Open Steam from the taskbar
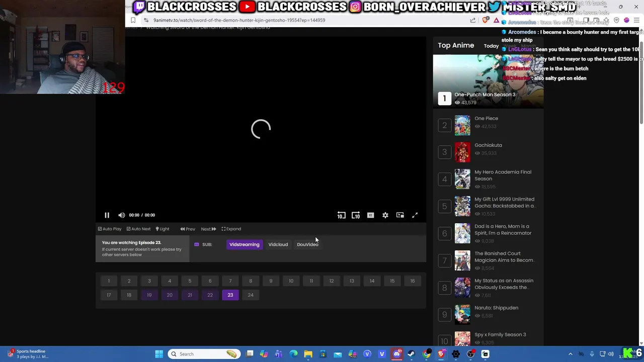This screenshot has width=644, height=362. click(411, 354)
